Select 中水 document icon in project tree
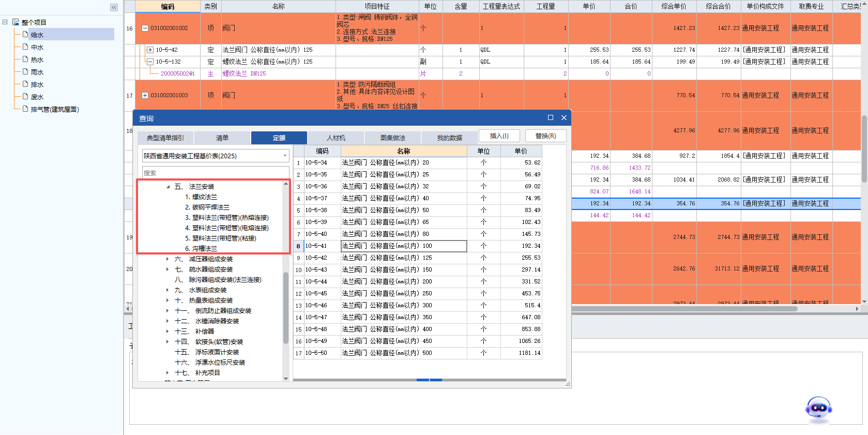The height and width of the screenshot is (435, 868). click(x=25, y=47)
